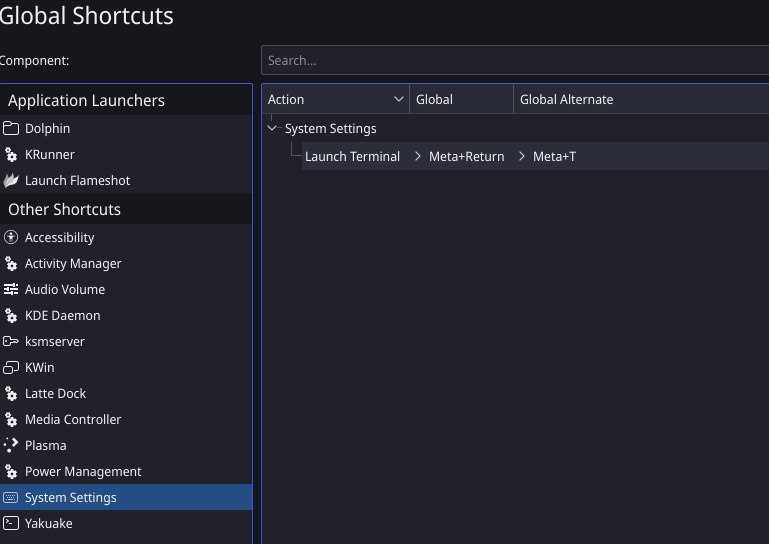The width and height of the screenshot is (769, 544).
Task: Collapse the System Settings tree group
Action: click(272, 129)
